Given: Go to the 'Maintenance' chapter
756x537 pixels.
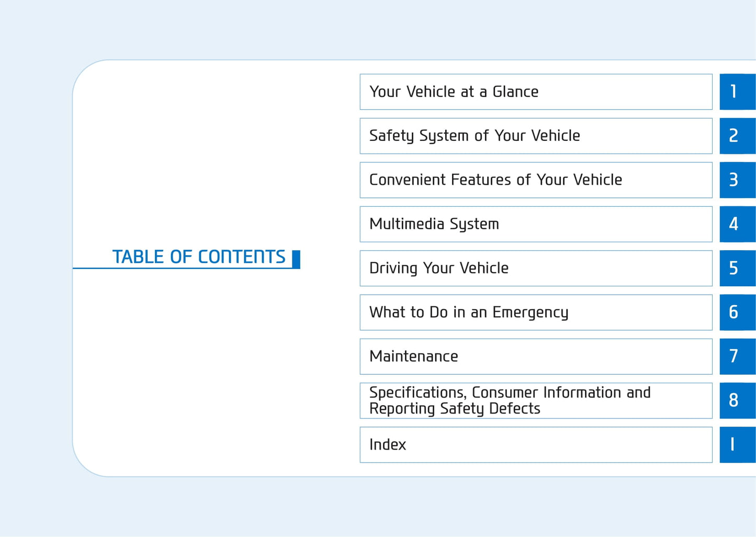Looking at the screenshot, I should [536, 356].
